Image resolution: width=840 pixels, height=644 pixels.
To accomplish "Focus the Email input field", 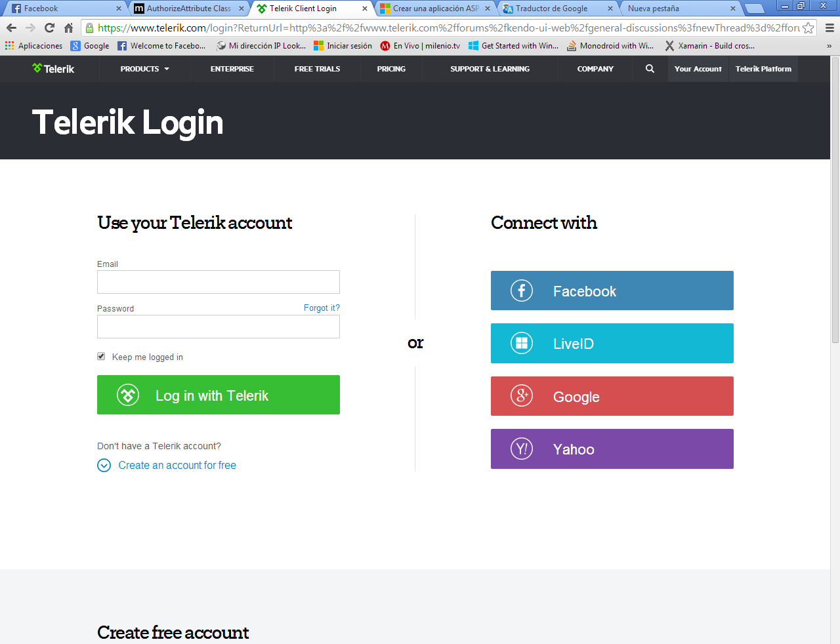I will pyautogui.click(x=219, y=282).
